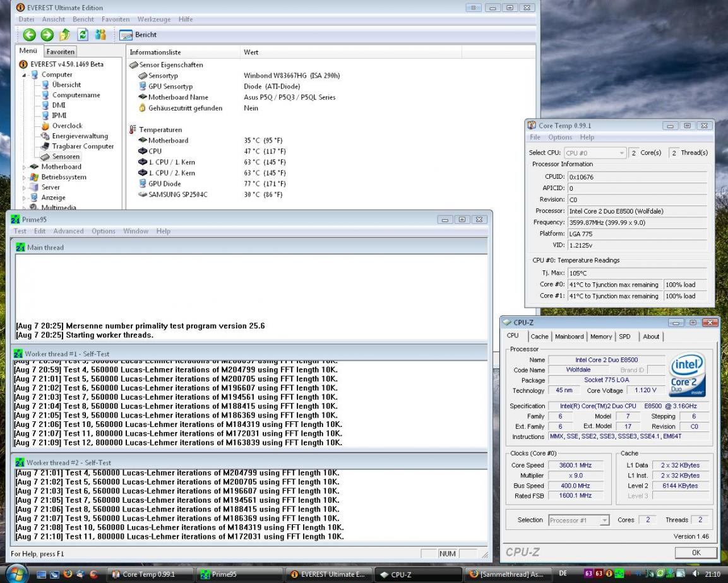Viewport: 728px width, 583px height.
Task: Click the green Back arrow in EVEREST toolbar
Action: pyautogui.click(x=28, y=35)
